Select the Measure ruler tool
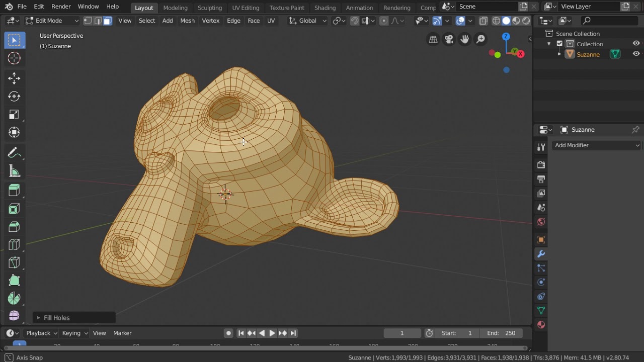Viewport: 644px width, 362px height. 14,171
